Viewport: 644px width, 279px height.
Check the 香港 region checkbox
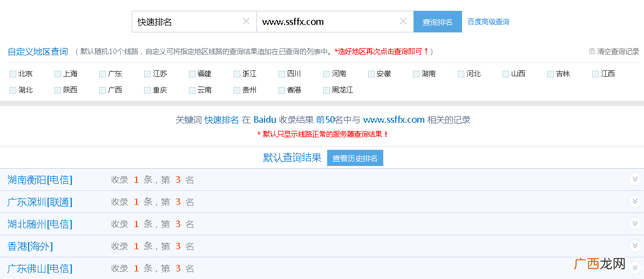tap(281, 90)
